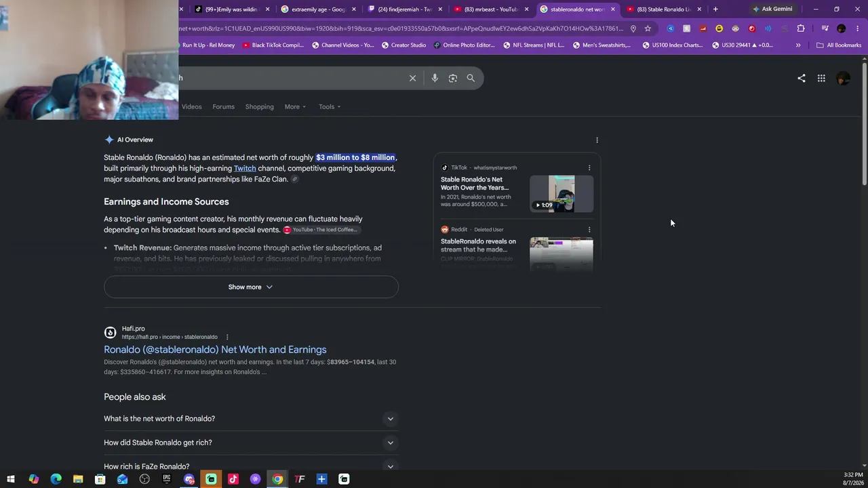
Task: Open the Creator Studio bookmark
Action: click(403, 45)
